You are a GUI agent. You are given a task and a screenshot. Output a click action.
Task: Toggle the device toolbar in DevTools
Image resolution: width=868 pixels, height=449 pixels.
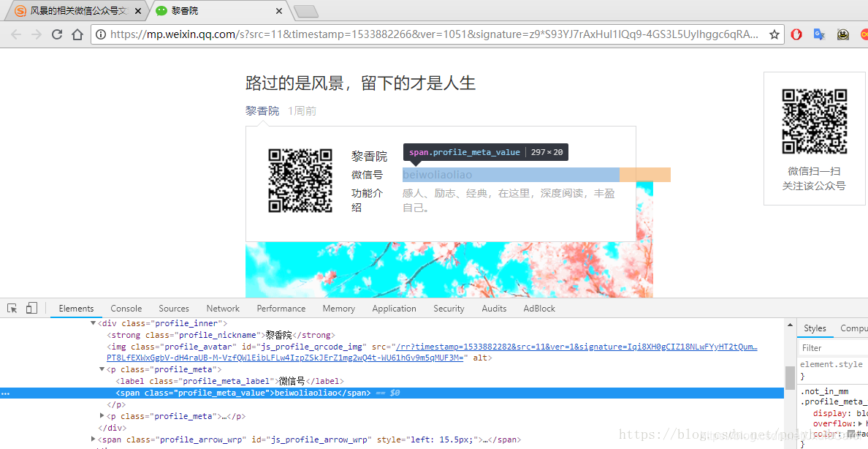point(30,308)
